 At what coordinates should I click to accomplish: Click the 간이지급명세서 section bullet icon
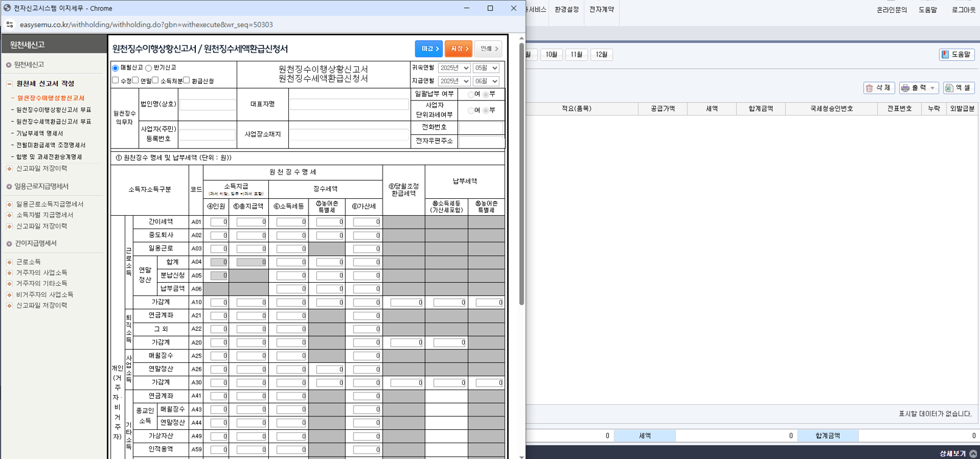click(x=9, y=244)
